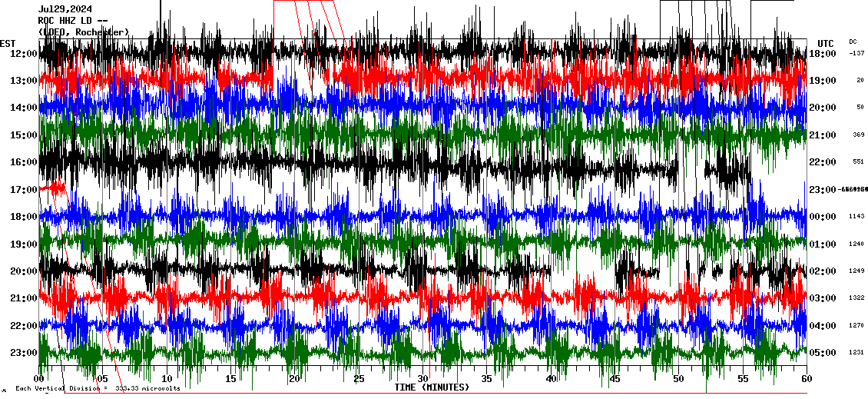This screenshot has height=399, width=868.
Task: Select the 17:00 EST row label
Action: pos(24,190)
